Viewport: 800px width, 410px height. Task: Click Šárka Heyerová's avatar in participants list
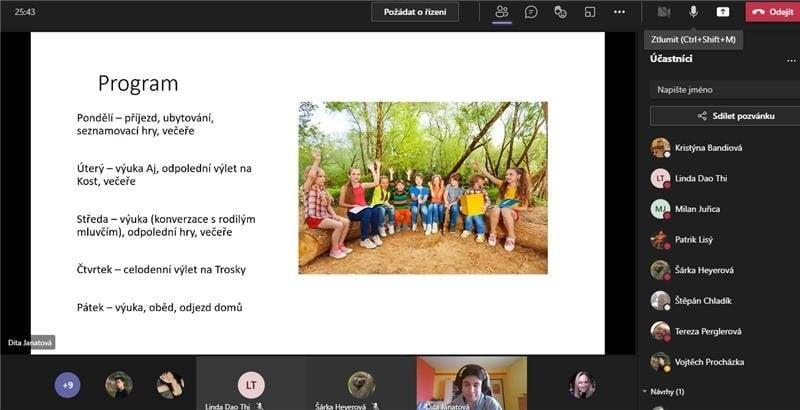[x=660, y=270]
